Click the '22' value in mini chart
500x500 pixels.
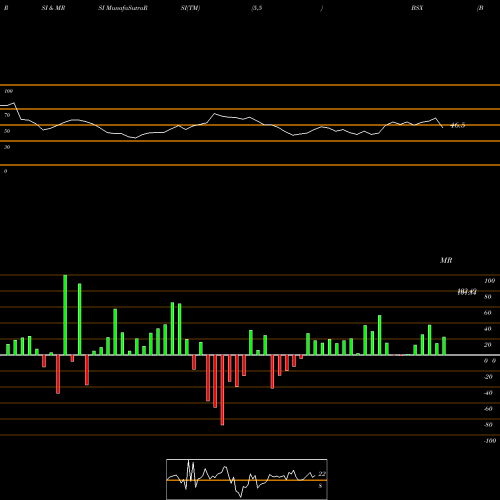click(x=322, y=474)
